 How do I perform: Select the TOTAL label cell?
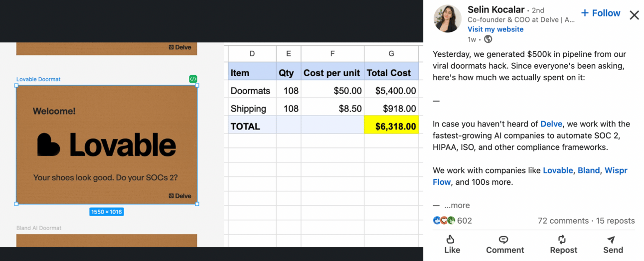coord(252,126)
